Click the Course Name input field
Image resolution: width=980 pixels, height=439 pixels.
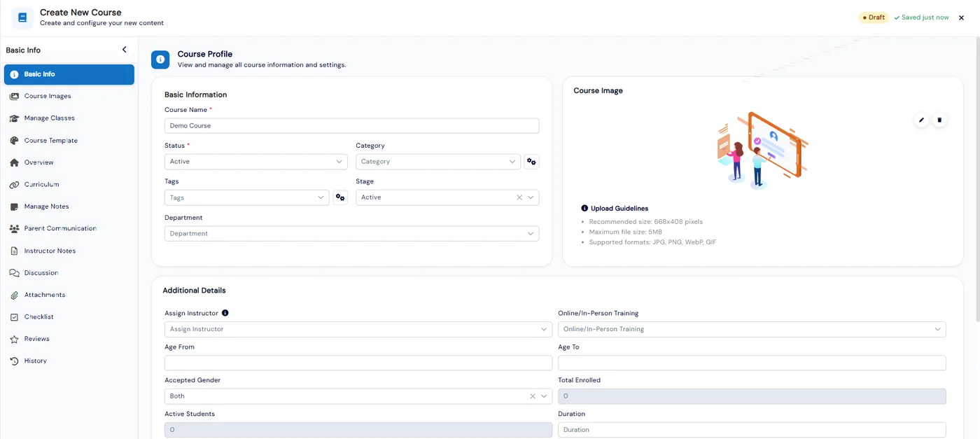click(x=351, y=126)
